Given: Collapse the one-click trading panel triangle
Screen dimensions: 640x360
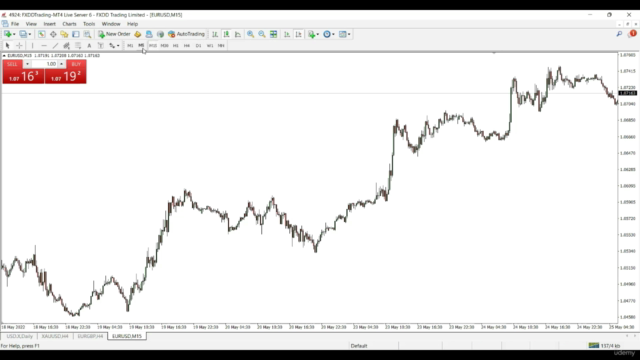Looking at the screenshot, I should pos(4,56).
